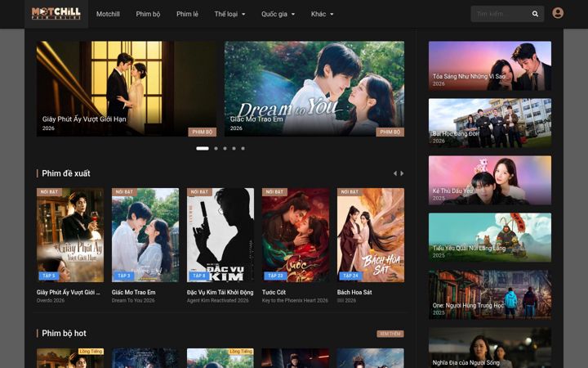Go to next recommended films arrow

[x=402, y=173]
